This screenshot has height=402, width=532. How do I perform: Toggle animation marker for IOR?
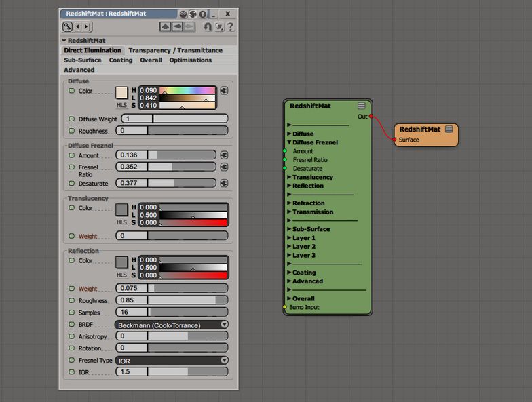pyautogui.click(x=72, y=371)
